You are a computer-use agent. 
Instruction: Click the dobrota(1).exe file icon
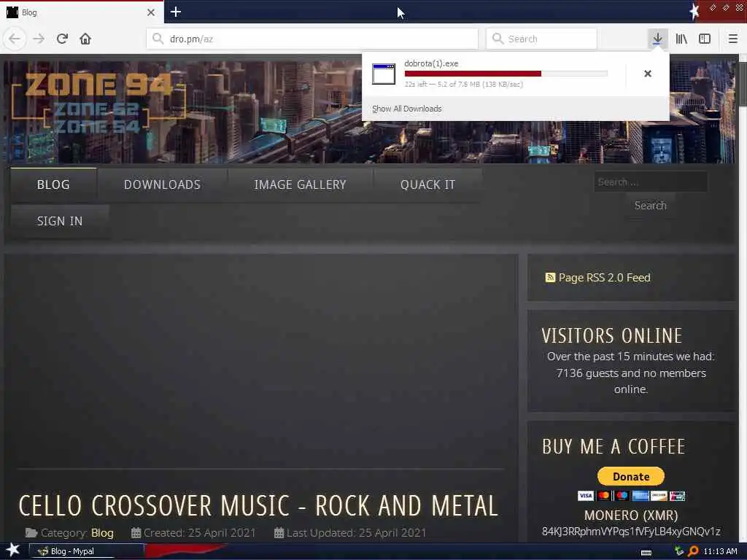(x=384, y=74)
